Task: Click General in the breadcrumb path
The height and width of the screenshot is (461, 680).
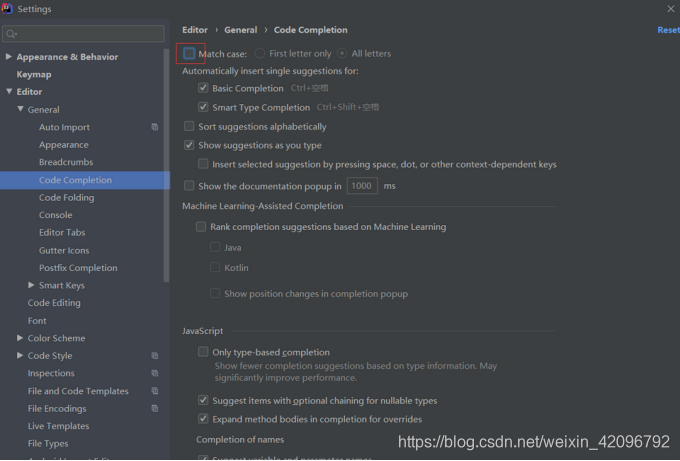Action: [241, 30]
